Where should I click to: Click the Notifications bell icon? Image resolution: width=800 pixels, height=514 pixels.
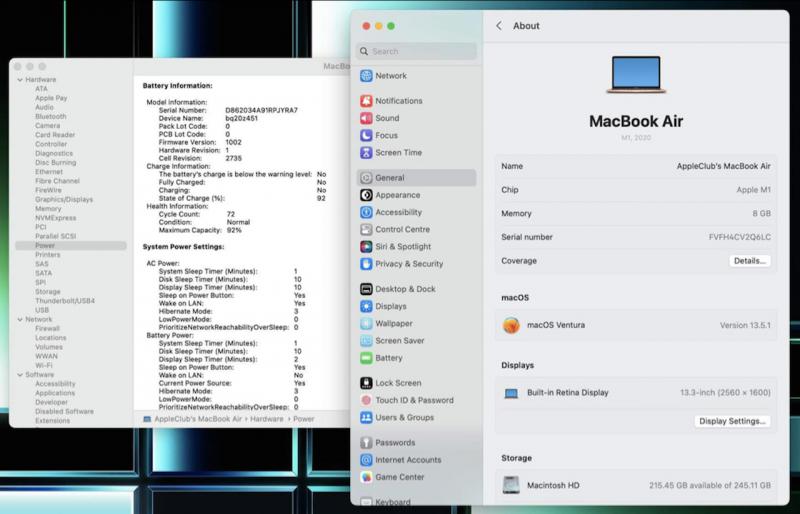366,101
